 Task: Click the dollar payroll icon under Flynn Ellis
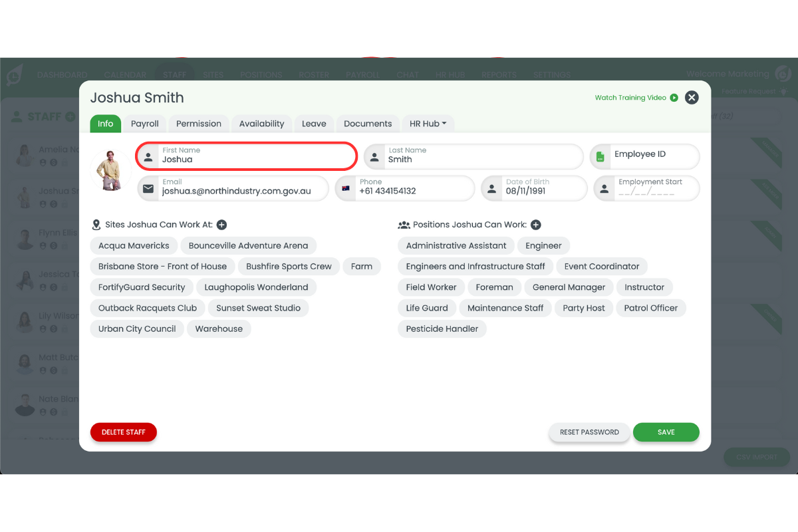point(54,245)
